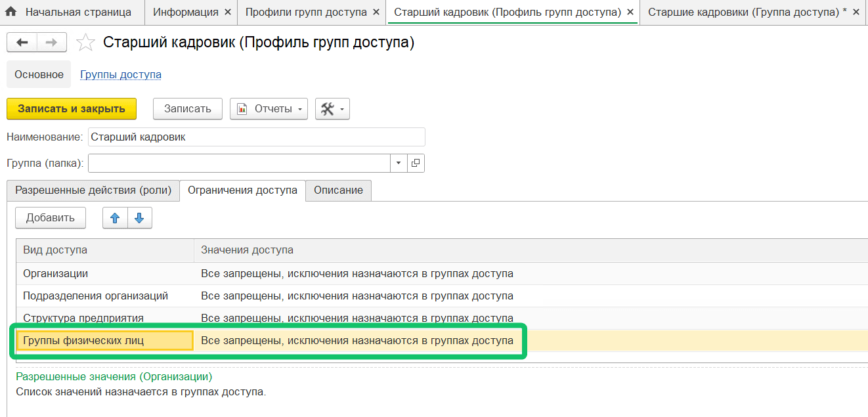Click the Группа (папка) input field
This screenshot has height=417, width=868.
[x=240, y=163]
